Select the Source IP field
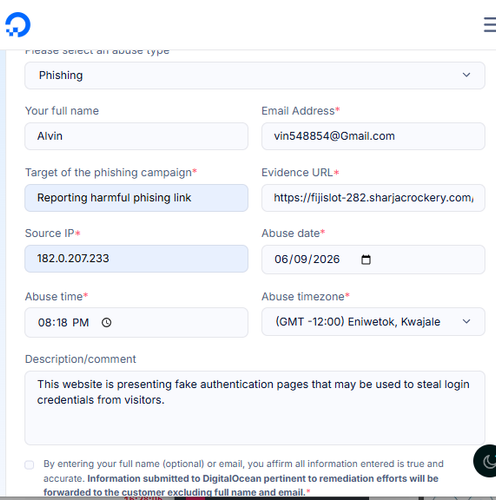This screenshot has height=500, width=496. (x=136, y=259)
